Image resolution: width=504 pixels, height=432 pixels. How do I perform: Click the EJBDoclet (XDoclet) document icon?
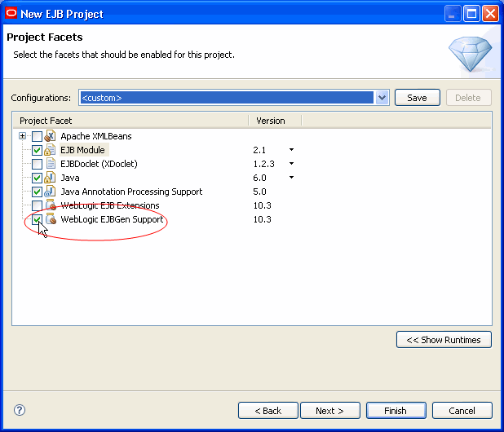point(51,164)
